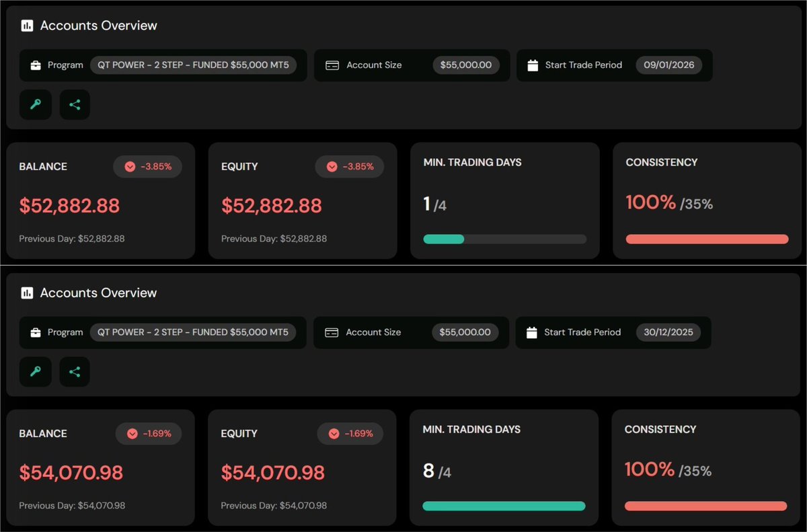Image resolution: width=807 pixels, height=532 pixels.
Task: Click the $54,070.98 Equity amount
Action: (x=273, y=473)
